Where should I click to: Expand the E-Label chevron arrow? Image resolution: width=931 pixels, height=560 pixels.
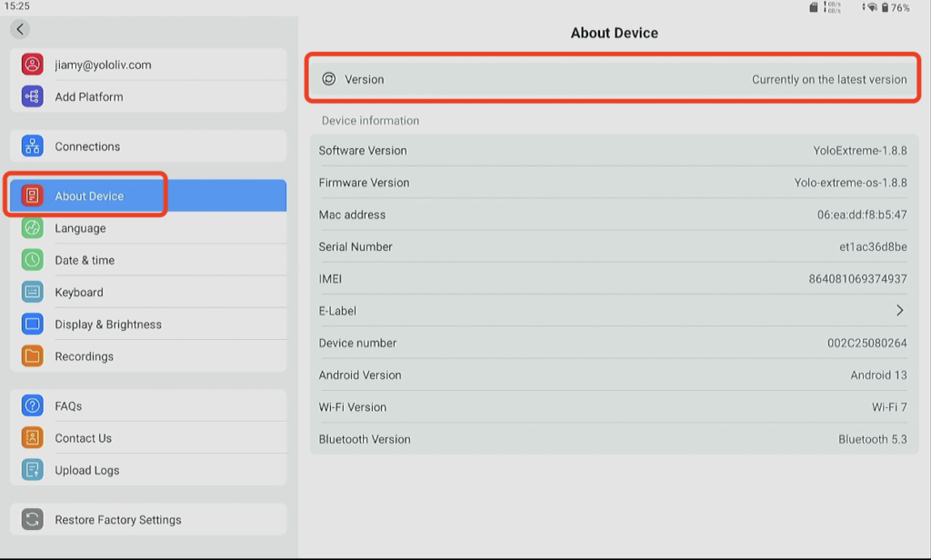(900, 311)
